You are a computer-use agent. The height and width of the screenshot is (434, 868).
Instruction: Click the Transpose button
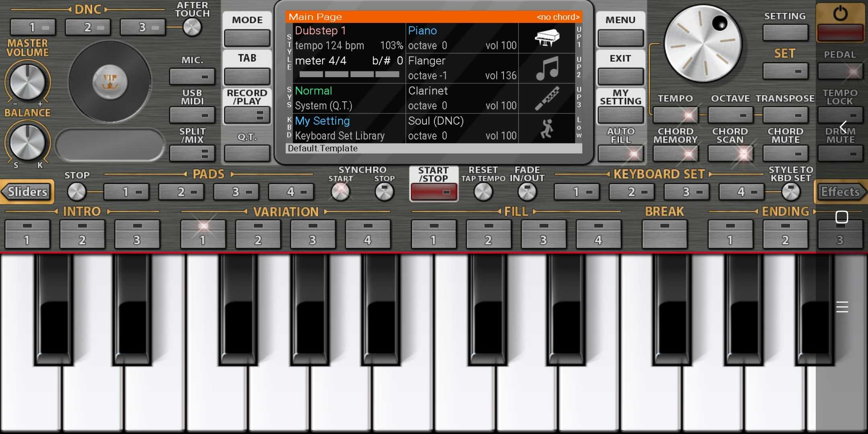point(785,115)
